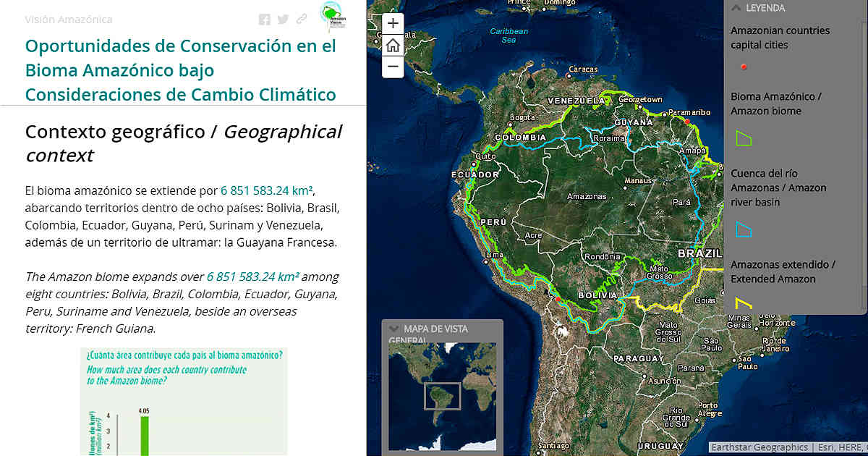Click the Oportunidades de Conservación story title

click(181, 70)
